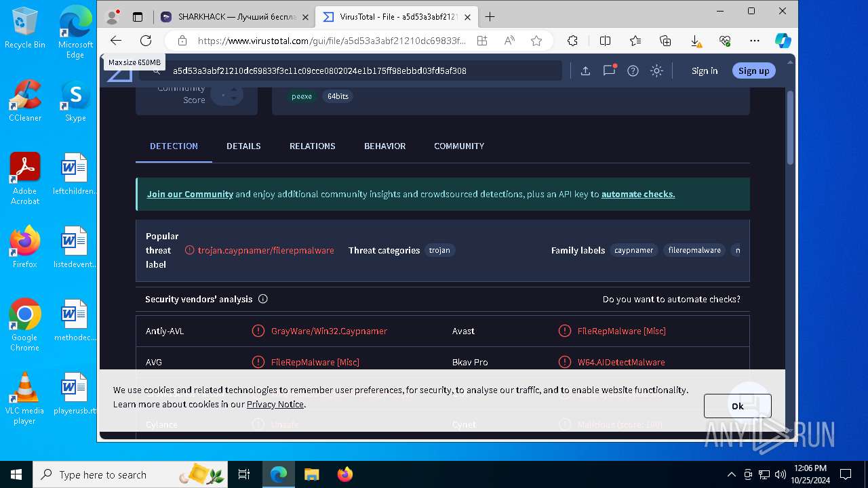Click the peexe tag
This screenshot has width=868, height=488.
click(x=302, y=96)
